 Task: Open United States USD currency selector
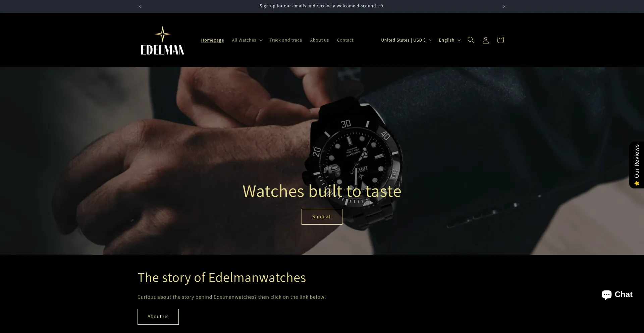(407, 40)
